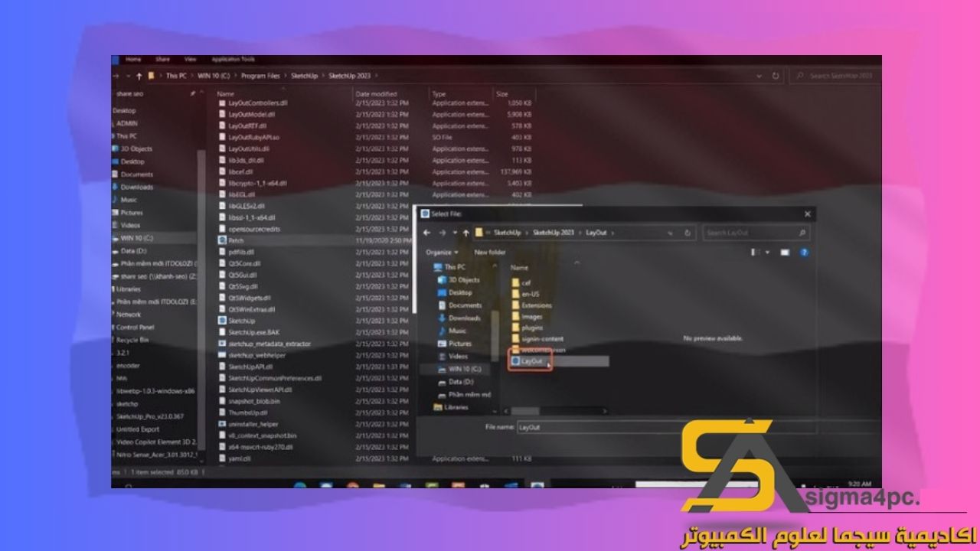
Task: Select Videos in the dialog's navigation tree
Action: point(453,356)
